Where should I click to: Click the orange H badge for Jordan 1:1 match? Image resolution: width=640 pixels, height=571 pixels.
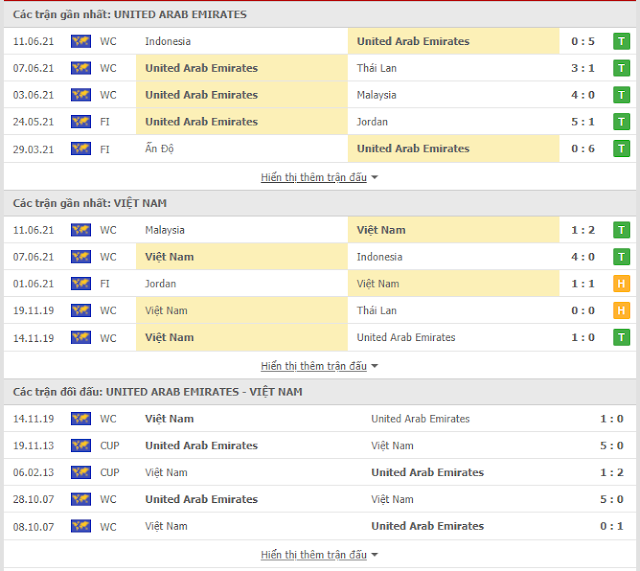tap(621, 284)
